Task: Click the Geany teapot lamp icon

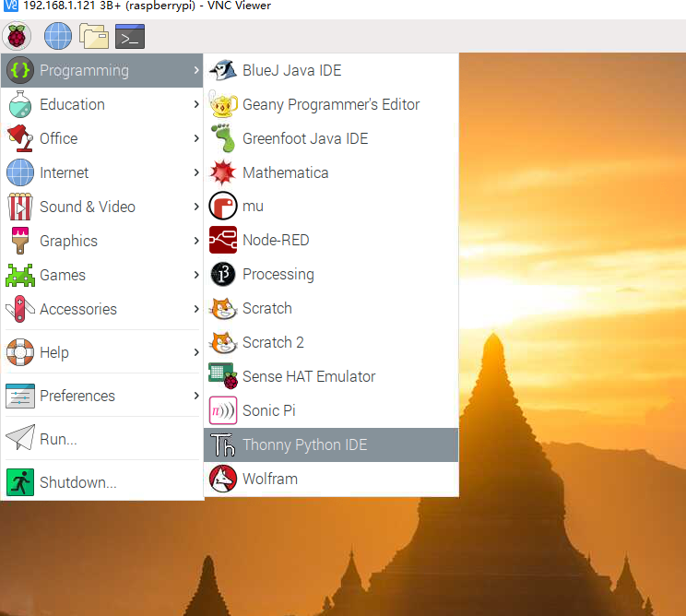Action: [x=223, y=104]
